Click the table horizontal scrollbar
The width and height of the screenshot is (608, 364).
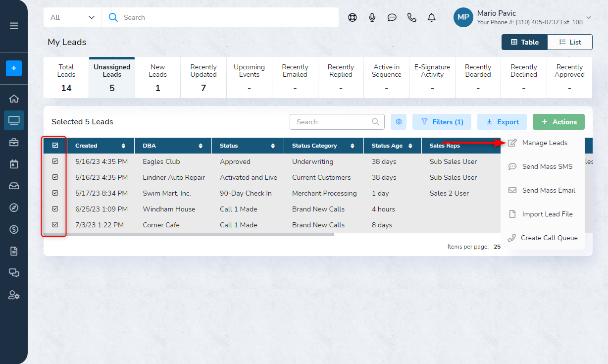pyautogui.click(x=189, y=234)
